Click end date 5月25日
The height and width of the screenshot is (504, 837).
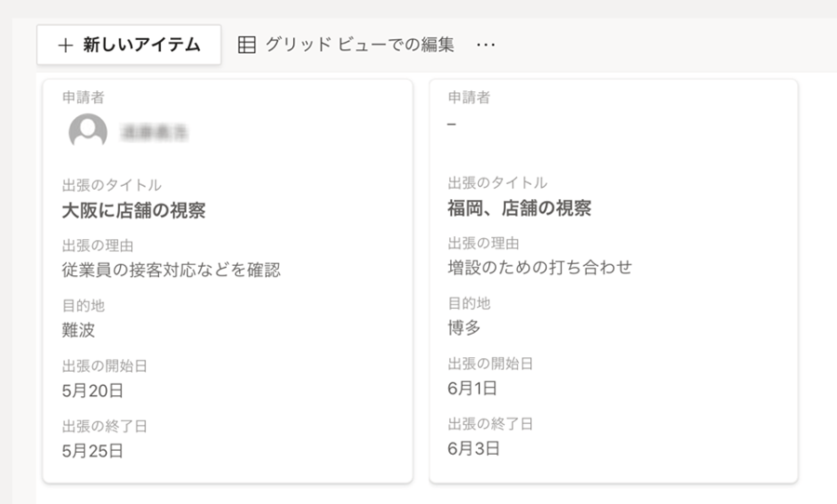pos(93,451)
